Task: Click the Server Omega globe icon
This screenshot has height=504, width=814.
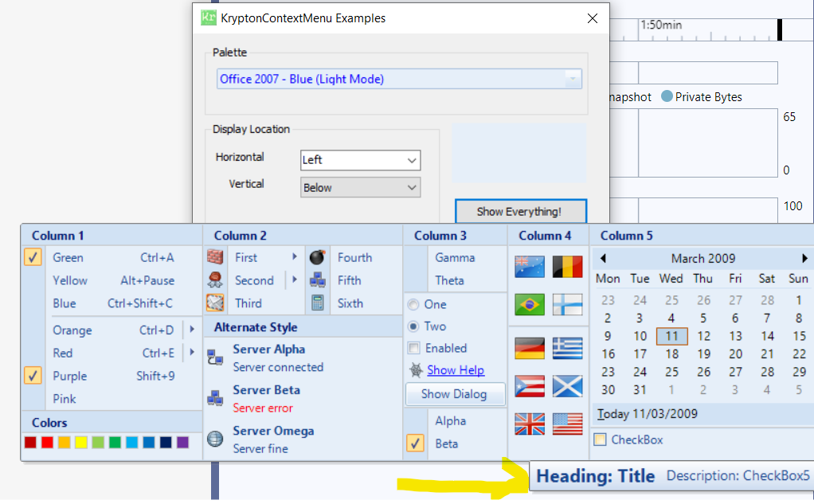Action: click(215, 440)
